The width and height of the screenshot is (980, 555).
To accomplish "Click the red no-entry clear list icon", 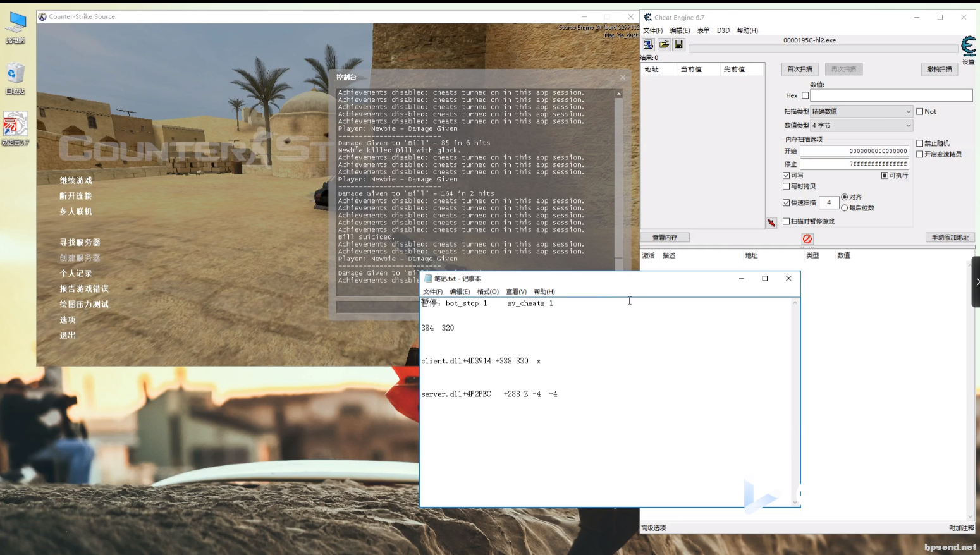I will [x=807, y=238].
